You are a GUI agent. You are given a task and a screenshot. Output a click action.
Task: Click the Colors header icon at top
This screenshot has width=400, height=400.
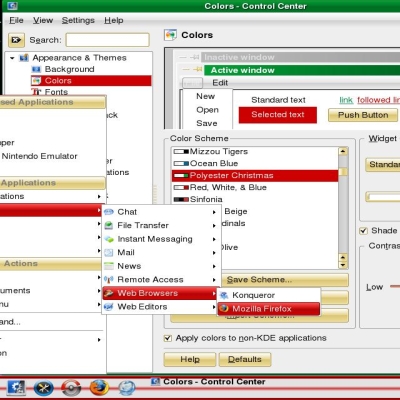pyautogui.click(x=170, y=35)
